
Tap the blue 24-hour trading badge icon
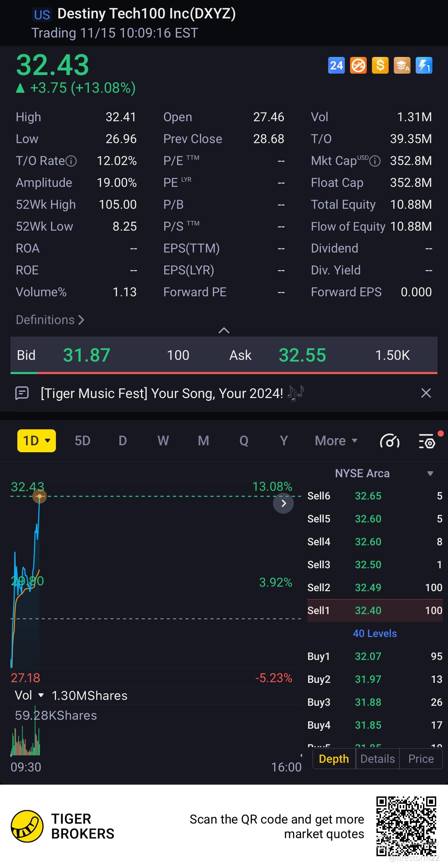[x=336, y=65]
